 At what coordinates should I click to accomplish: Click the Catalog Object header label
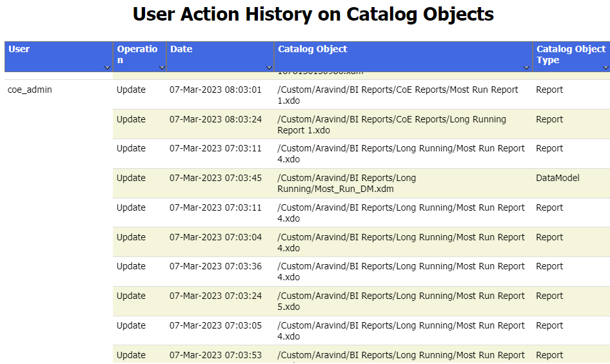[313, 49]
